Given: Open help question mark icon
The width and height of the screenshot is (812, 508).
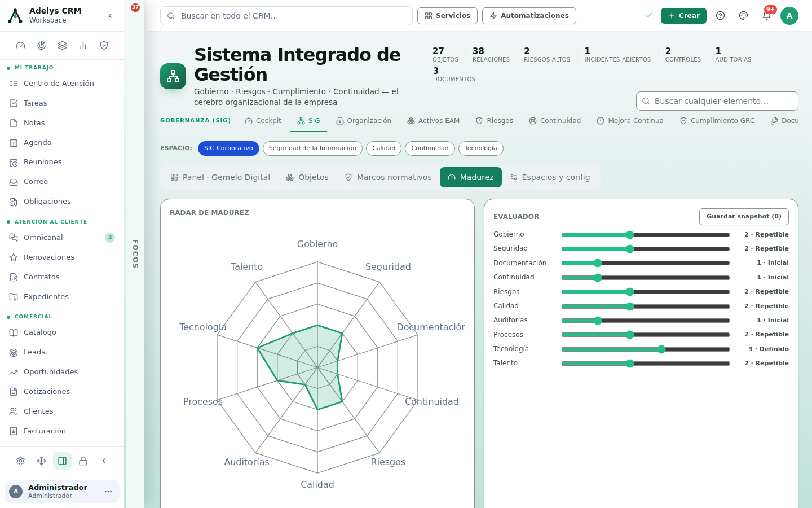Looking at the screenshot, I should (x=720, y=16).
